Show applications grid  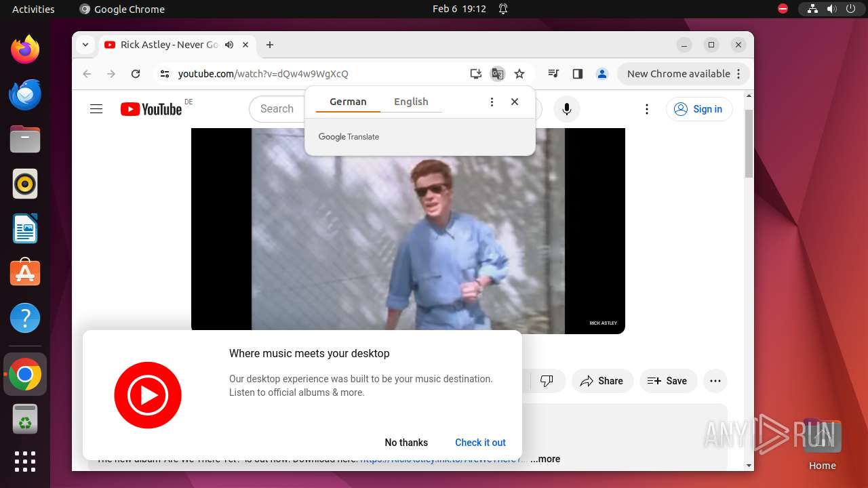tap(25, 461)
